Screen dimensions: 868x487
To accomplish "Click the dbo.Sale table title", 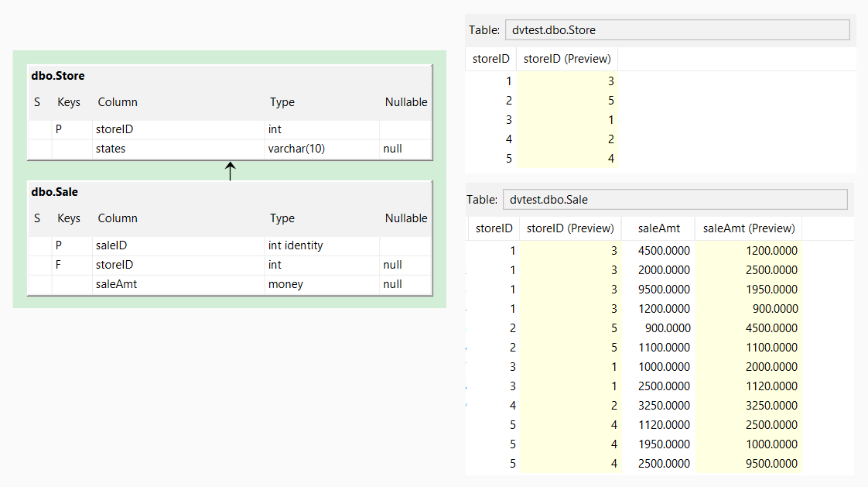I will point(54,192).
